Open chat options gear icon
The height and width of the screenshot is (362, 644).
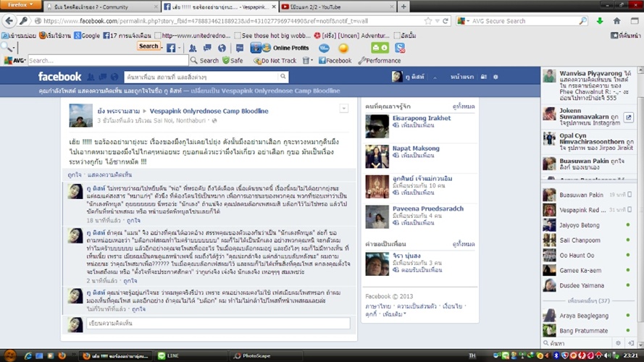(x=618, y=342)
